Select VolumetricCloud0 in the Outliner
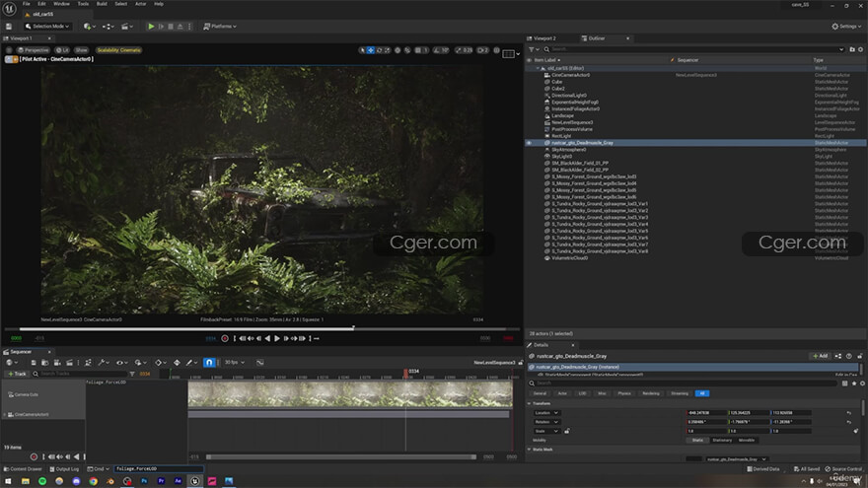This screenshot has width=868, height=488. pos(570,258)
